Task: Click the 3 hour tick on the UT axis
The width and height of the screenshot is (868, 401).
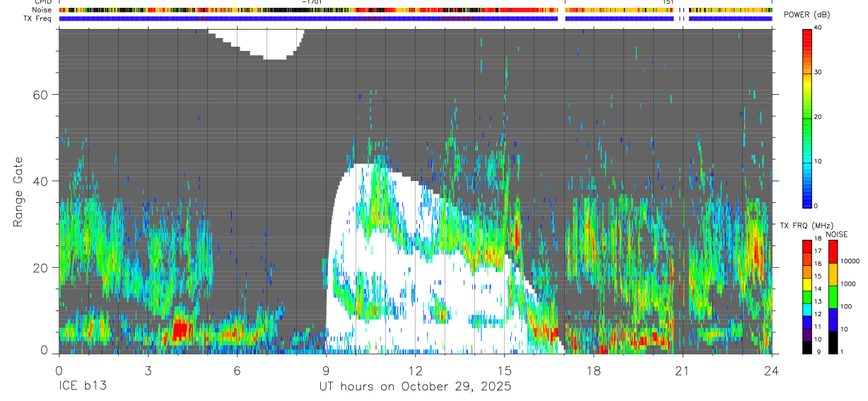Action: (148, 370)
